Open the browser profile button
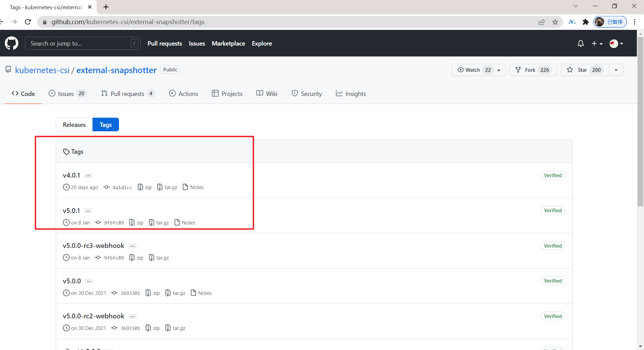The height and width of the screenshot is (350, 644). 610,22
